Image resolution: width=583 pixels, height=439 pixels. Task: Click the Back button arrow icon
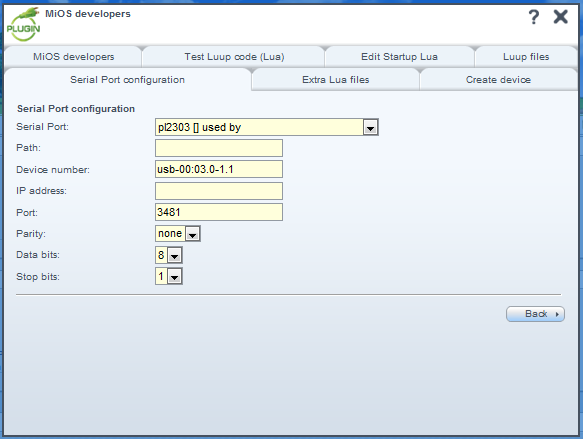tap(557, 314)
